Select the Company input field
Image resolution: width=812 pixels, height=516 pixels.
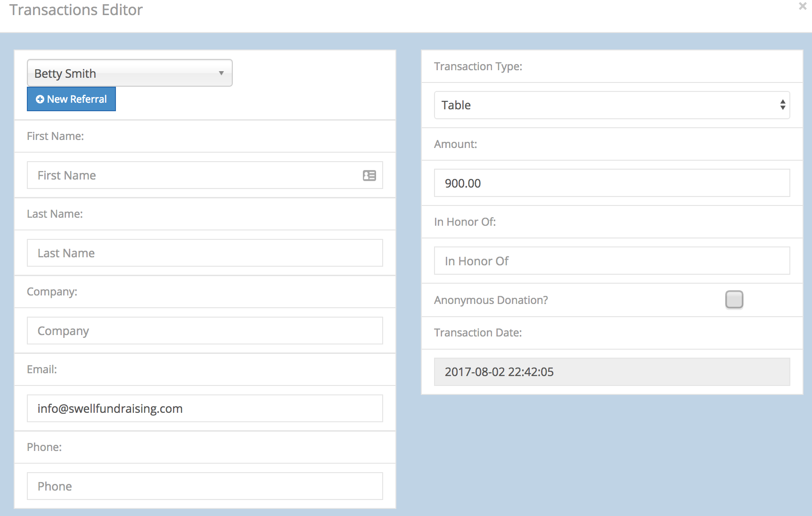pyautogui.click(x=205, y=331)
